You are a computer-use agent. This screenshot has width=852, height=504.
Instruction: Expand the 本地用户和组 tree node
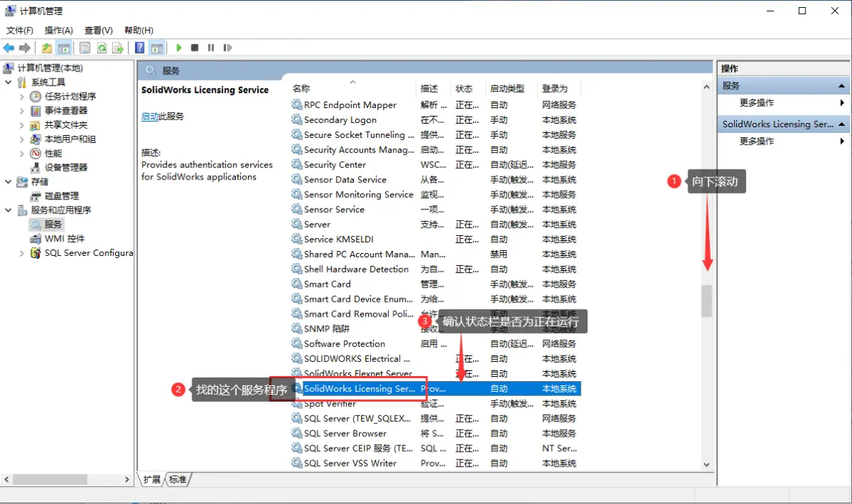click(x=21, y=139)
